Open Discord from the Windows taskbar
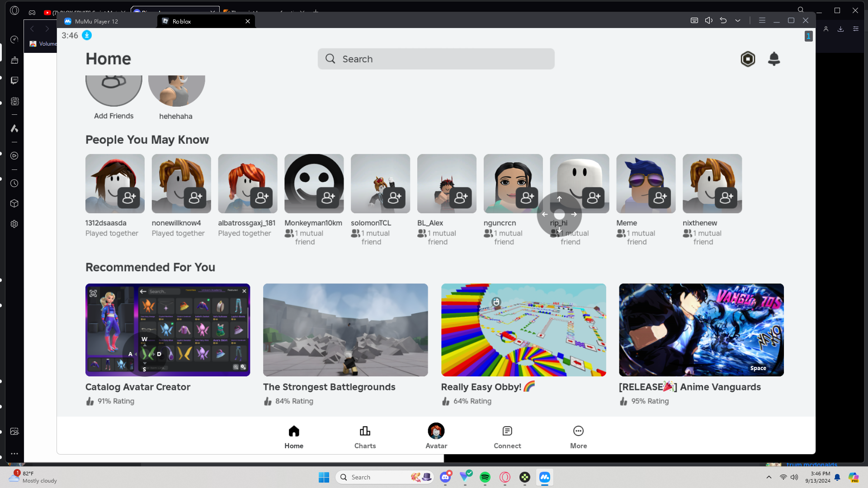868x488 pixels. [445, 477]
